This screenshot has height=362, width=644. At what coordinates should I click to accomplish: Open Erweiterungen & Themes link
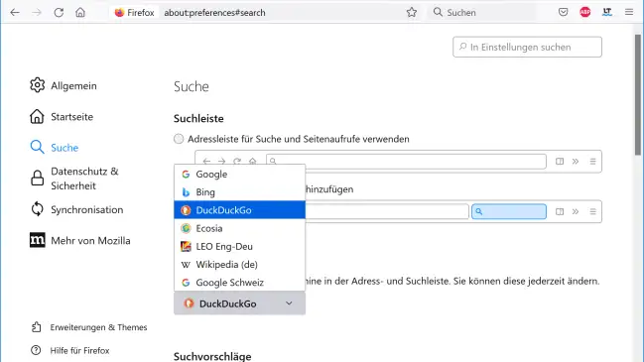pos(89,327)
